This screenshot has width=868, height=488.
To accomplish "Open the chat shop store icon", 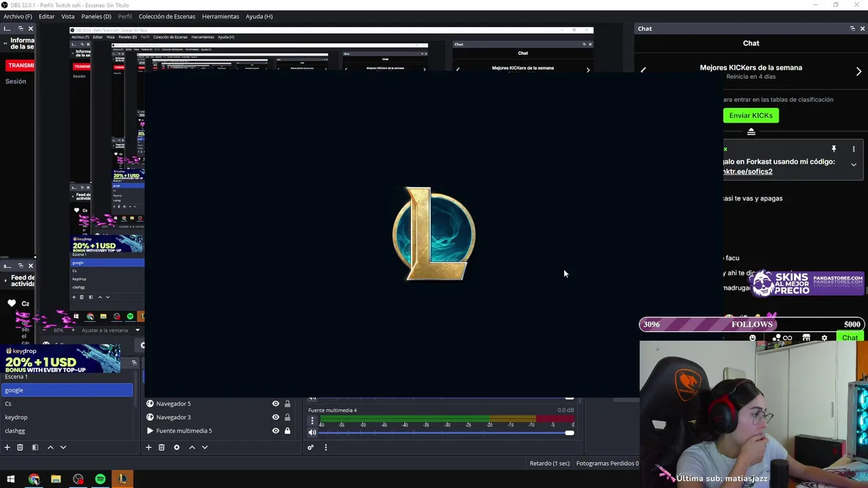I will pos(806,338).
